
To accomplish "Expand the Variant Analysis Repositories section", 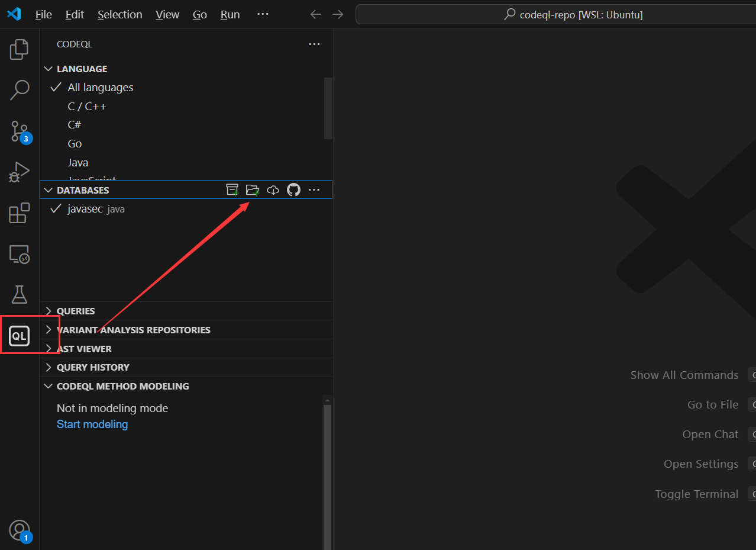I will tap(186, 330).
